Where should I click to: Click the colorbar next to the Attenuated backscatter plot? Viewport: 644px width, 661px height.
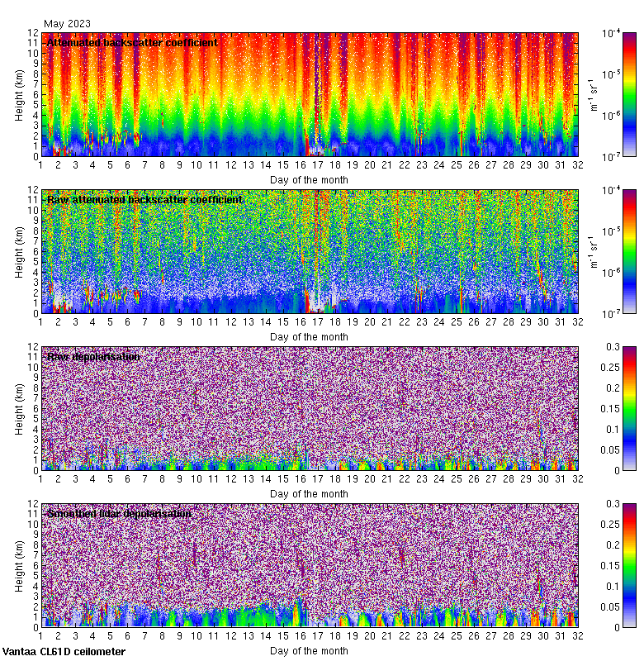(629, 94)
